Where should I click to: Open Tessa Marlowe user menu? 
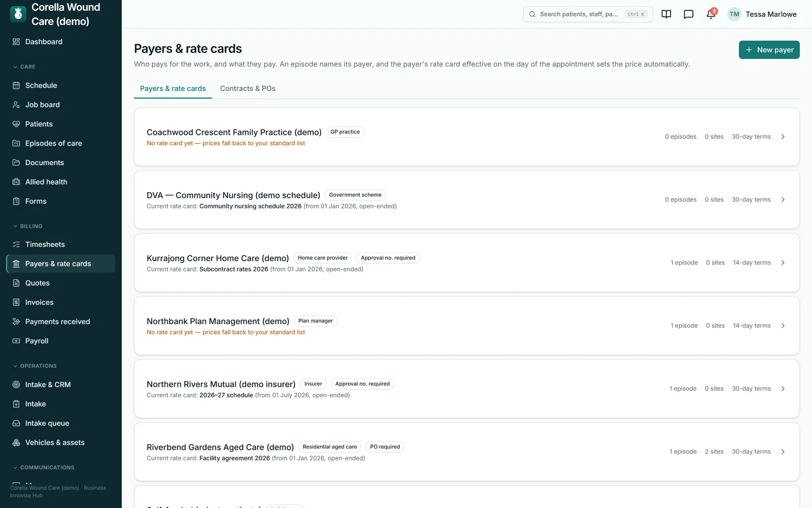click(762, 14)
